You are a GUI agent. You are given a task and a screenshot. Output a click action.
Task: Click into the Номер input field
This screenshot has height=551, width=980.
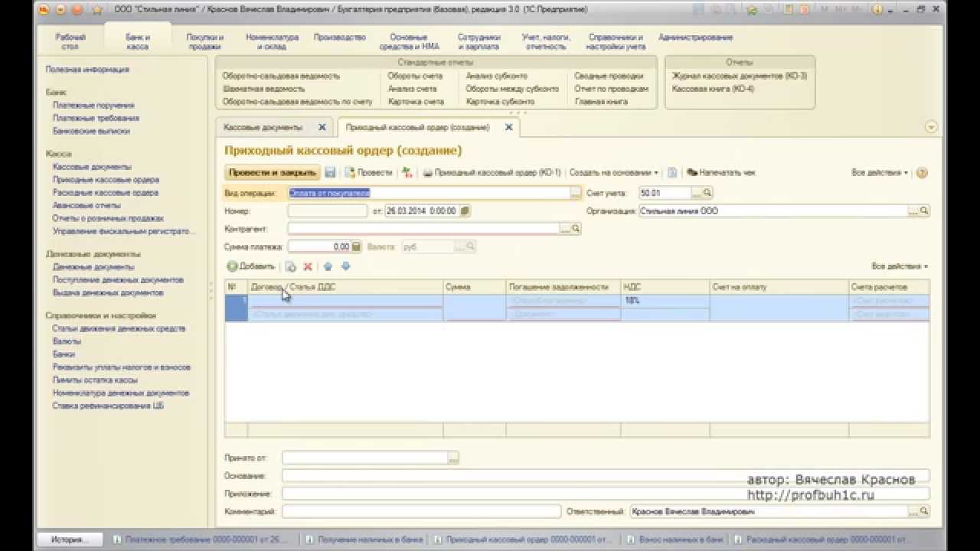[x=328, y=211]
